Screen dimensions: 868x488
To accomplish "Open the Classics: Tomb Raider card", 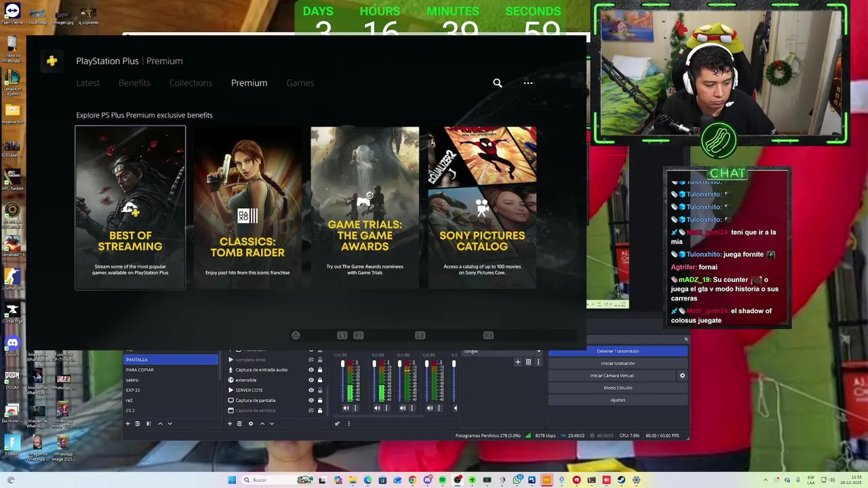I will click(248, 208).
